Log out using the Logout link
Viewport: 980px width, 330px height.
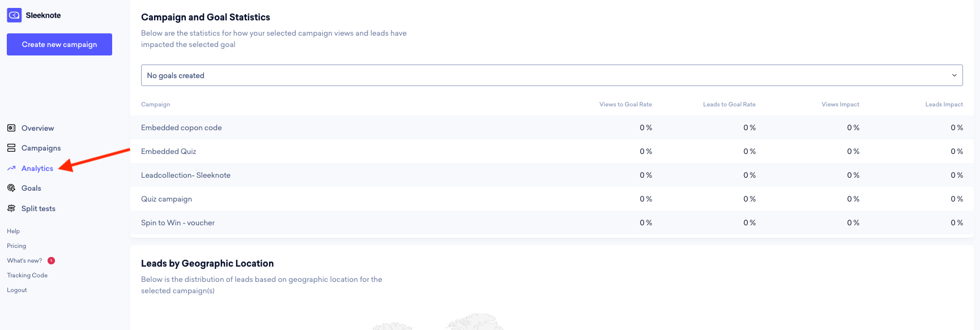tap(17, 290)
